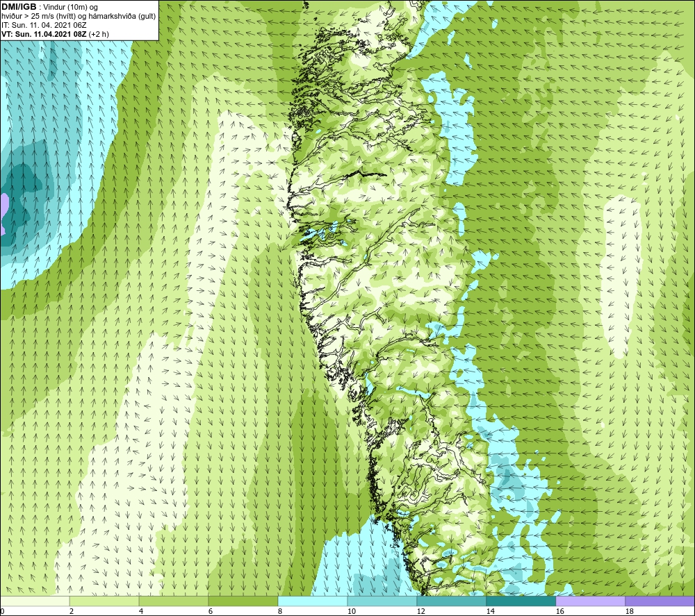Click the 'IT: Sun. 11. 04. 2021 06Z' line
Viewport: 695px width, 616px height.
(44, 25)
